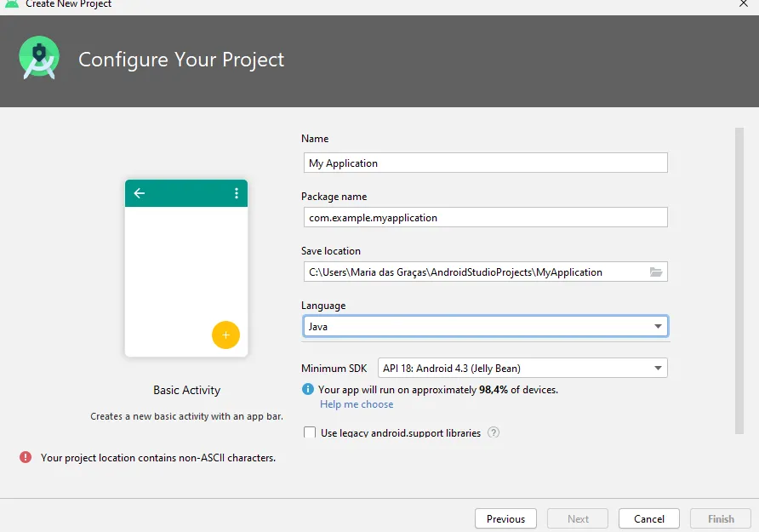Screen dimensions: 759x532
Task: Click the Finish button
Action: pyautogui.click(x=721, y=518)
